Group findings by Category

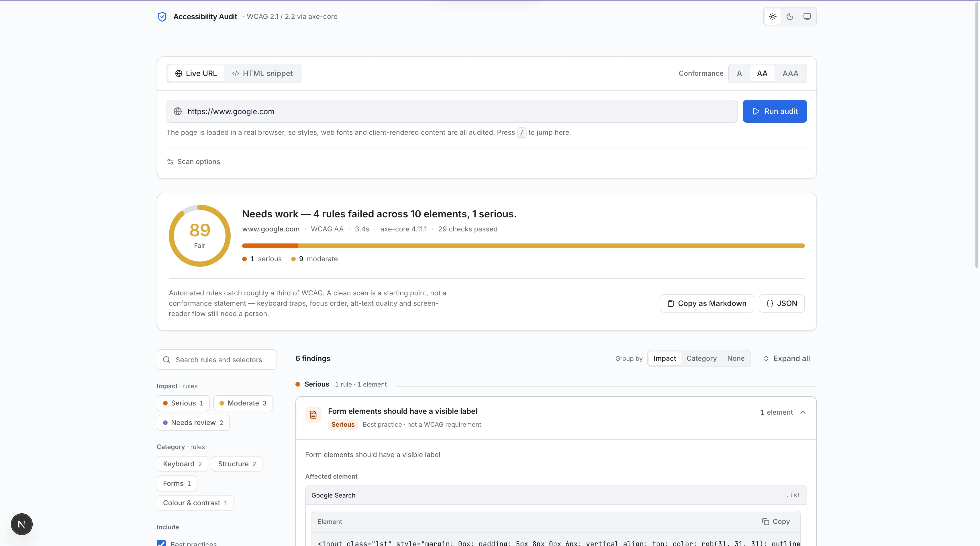[x=701, y=359]
